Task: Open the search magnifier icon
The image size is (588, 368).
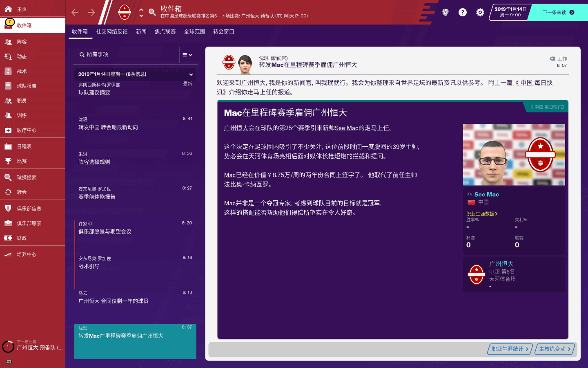Action: click(152, 12)
